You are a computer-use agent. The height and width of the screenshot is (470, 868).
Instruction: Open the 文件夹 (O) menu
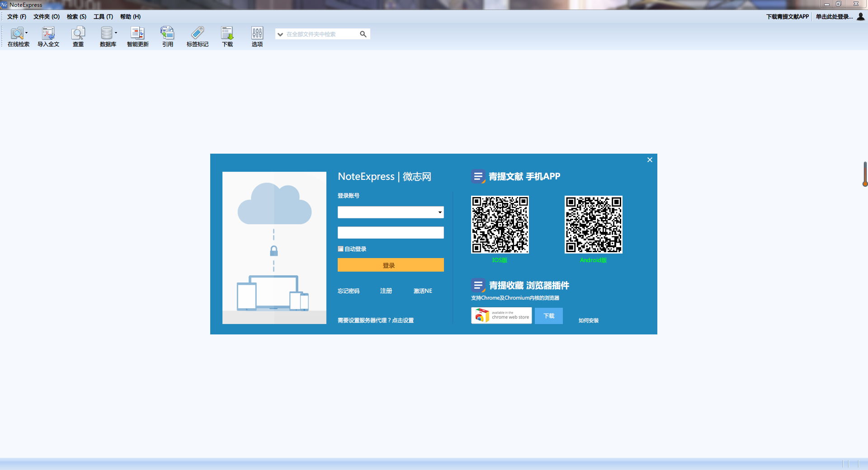tap(47, 17)
